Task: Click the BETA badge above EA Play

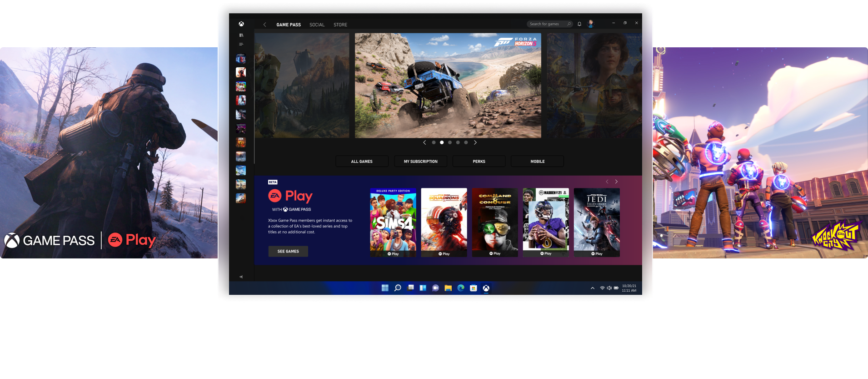Action: point(273,182)
